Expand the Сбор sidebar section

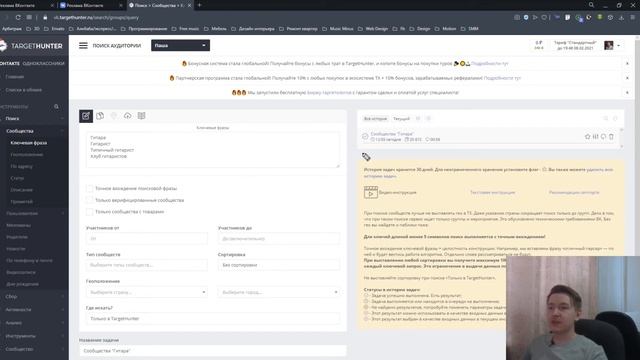tap(33, 297)
